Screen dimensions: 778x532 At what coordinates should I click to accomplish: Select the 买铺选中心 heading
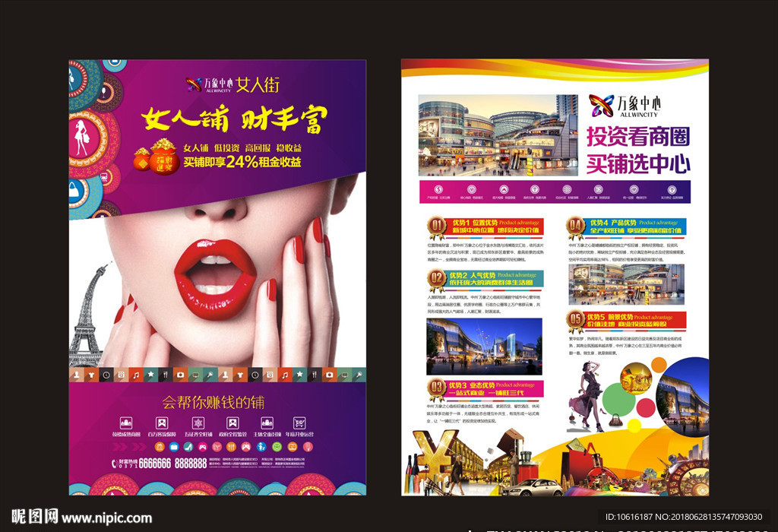point(638,163)
